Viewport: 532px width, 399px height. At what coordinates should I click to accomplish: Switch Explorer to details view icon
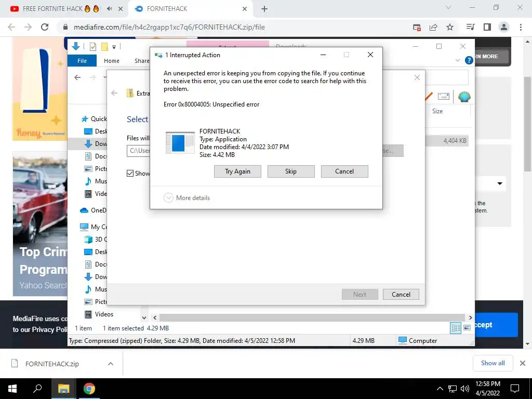(456, 328)
